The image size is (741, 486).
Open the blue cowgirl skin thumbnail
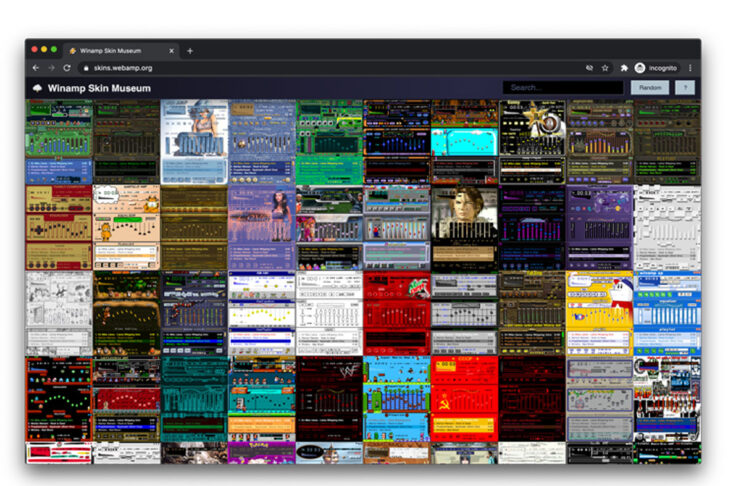(x=194, y=142)
